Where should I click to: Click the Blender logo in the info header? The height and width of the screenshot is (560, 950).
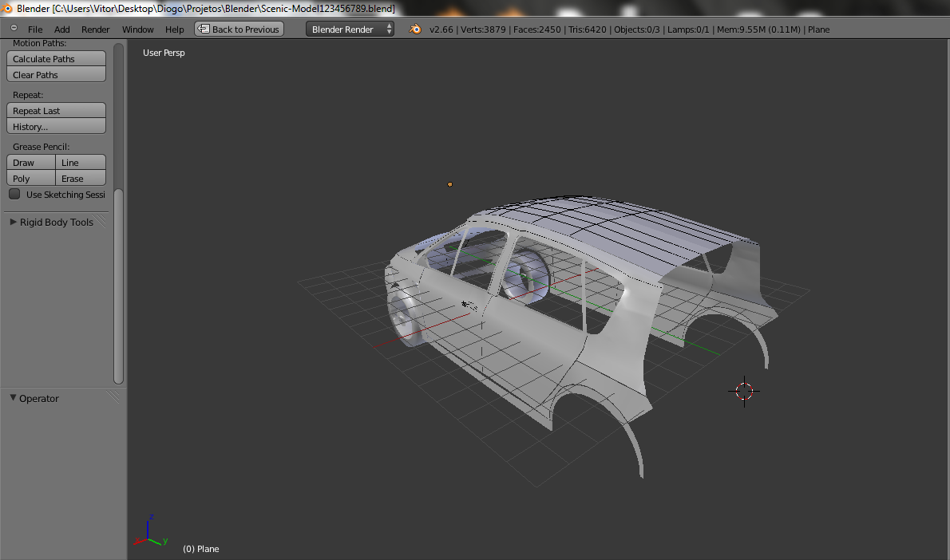[415, 30]
